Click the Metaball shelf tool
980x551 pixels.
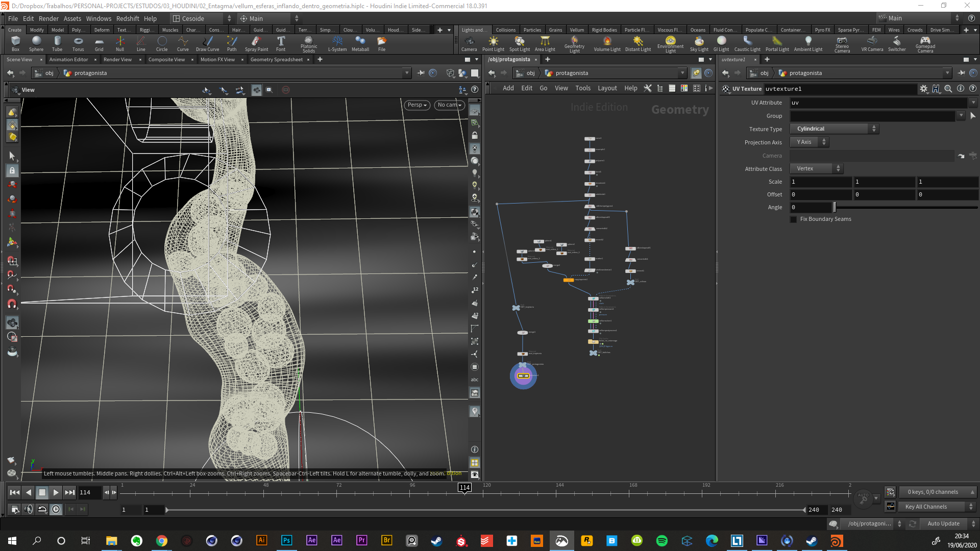click(360, 43)
